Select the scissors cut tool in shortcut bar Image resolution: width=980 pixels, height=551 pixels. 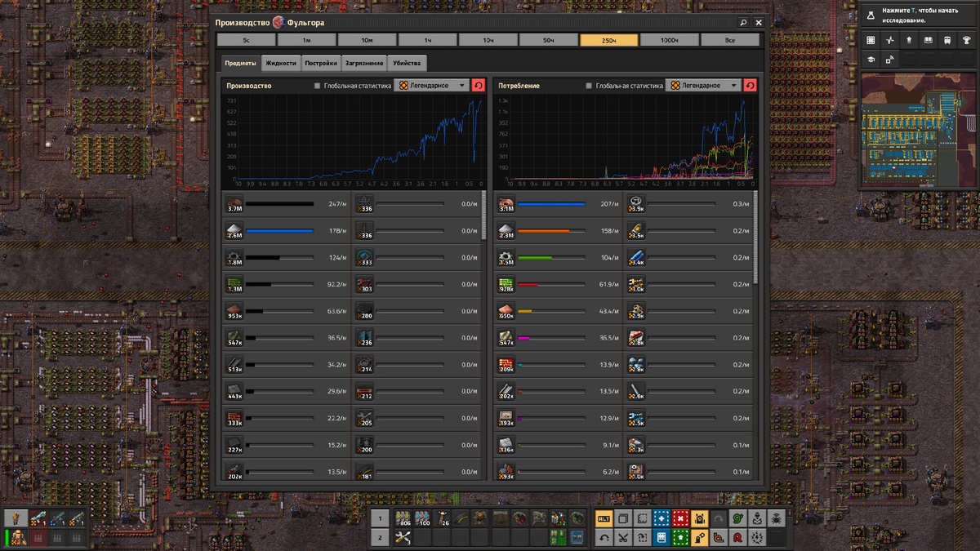(623, 538)
